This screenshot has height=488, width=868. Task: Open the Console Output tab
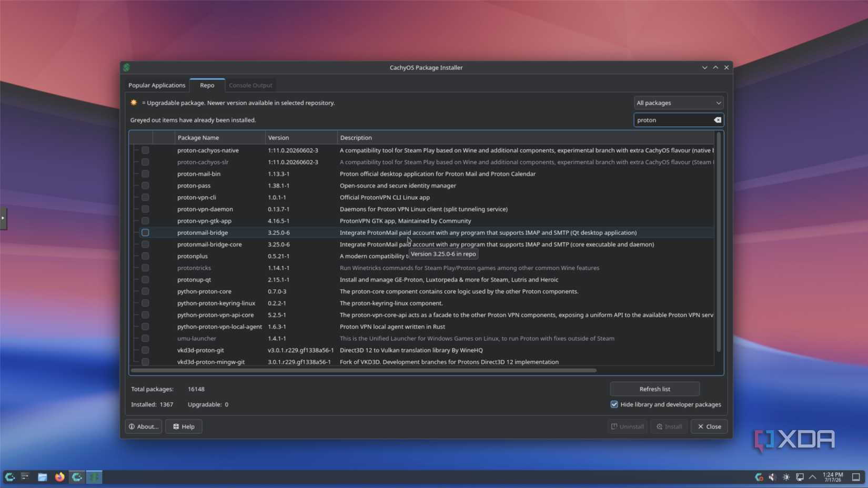(250, 85)
